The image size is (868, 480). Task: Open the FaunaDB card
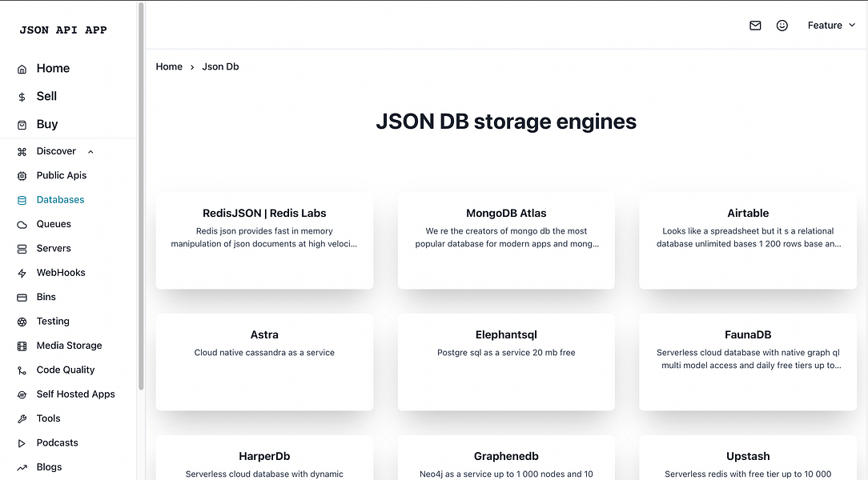pos(748,362)
